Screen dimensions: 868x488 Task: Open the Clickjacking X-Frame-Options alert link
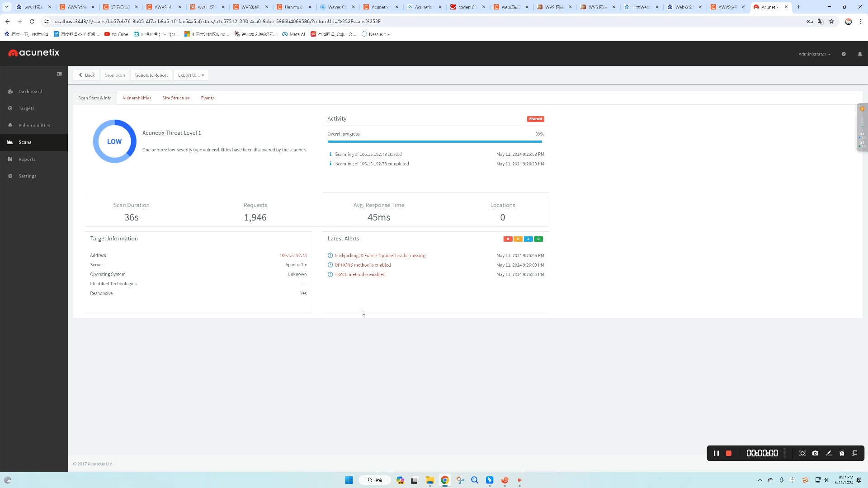(x=379, y=256)
